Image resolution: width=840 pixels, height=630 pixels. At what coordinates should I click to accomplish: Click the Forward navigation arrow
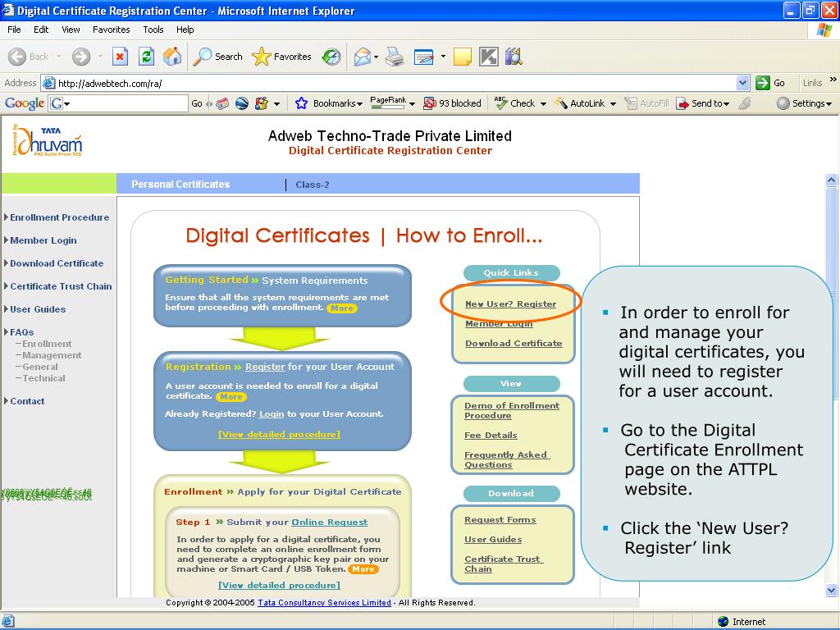pos(81,57)
